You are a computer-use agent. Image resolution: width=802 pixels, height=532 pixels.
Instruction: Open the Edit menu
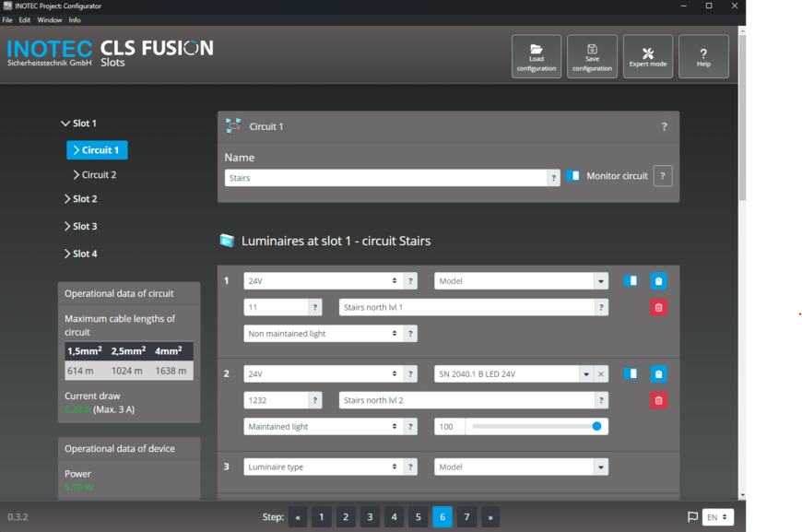click(x=25, y=20)
